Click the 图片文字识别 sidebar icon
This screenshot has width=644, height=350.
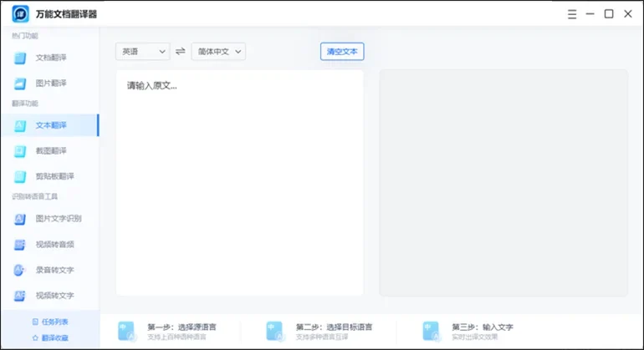click(20, 219)
